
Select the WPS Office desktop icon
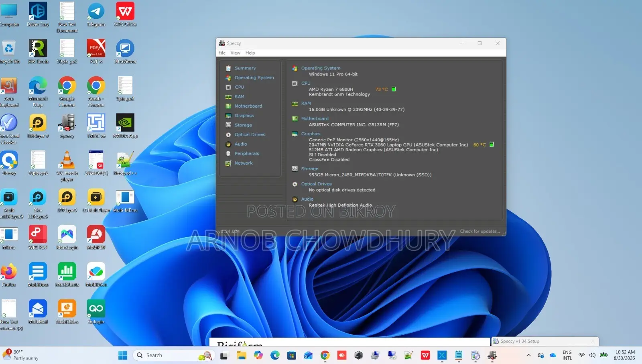click(x=125, y=15)
